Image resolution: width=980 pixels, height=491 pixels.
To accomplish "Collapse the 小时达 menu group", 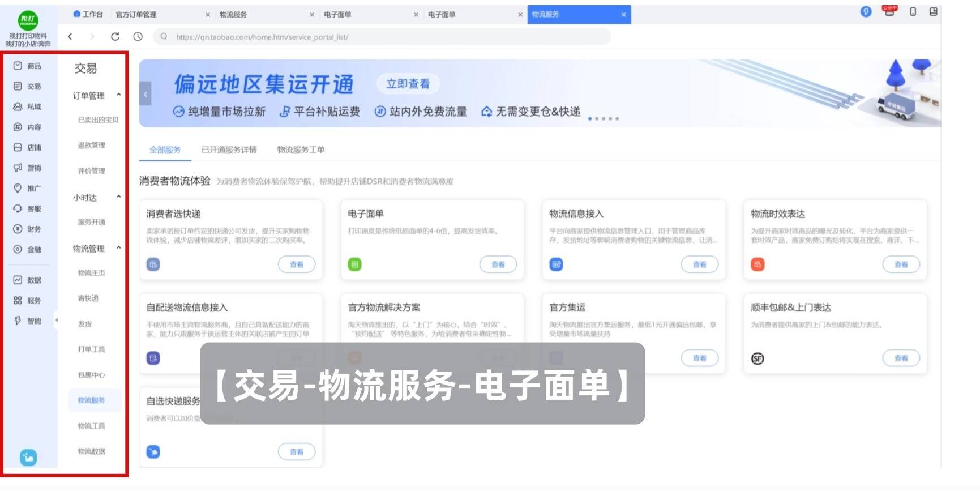I will tap(118, 197).
